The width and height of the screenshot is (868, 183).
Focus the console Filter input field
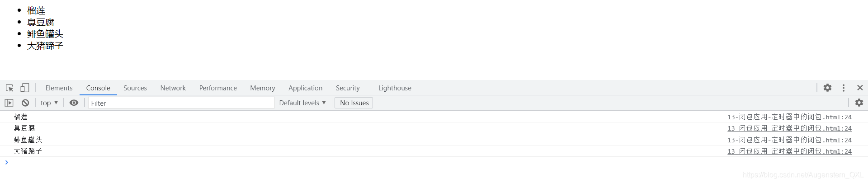click(x=181, y=103)
